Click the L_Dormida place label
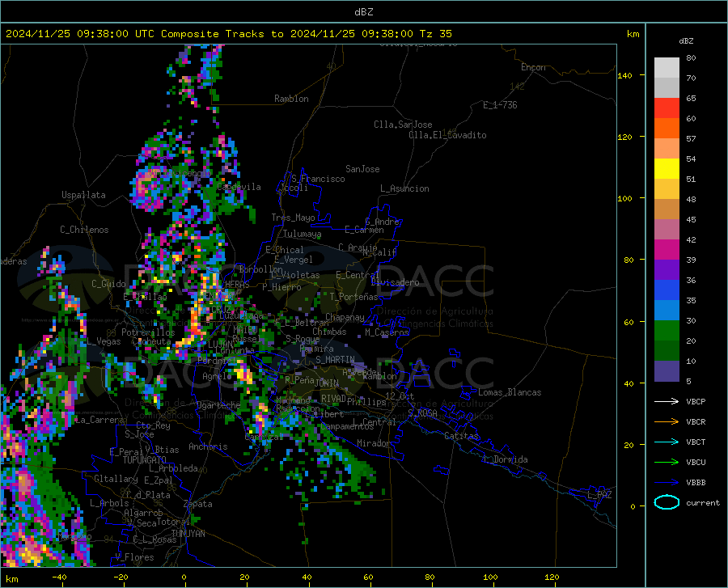This screenshot has width=728, height=588. 506,459
